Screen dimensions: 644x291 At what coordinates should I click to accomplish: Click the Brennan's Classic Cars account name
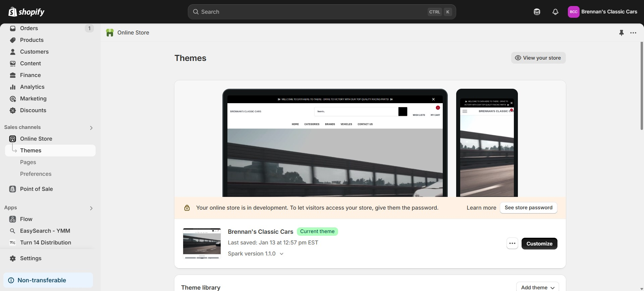coord(609,12)
